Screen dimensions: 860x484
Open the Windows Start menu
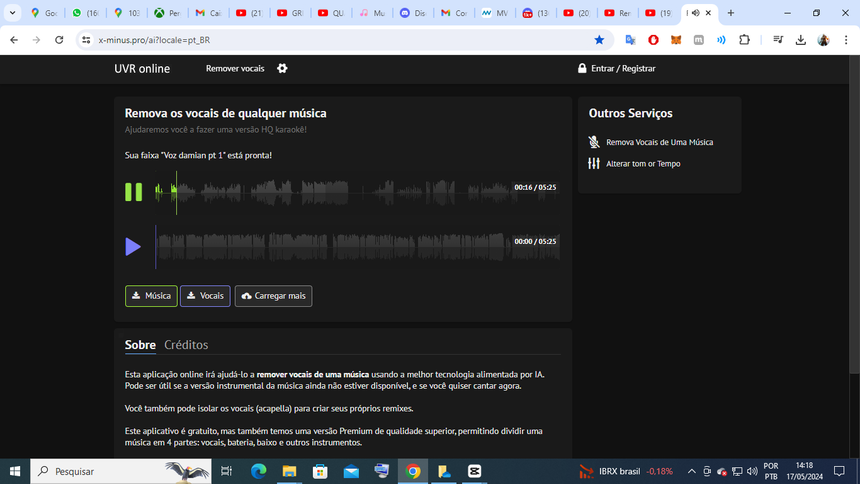[15, 471]
